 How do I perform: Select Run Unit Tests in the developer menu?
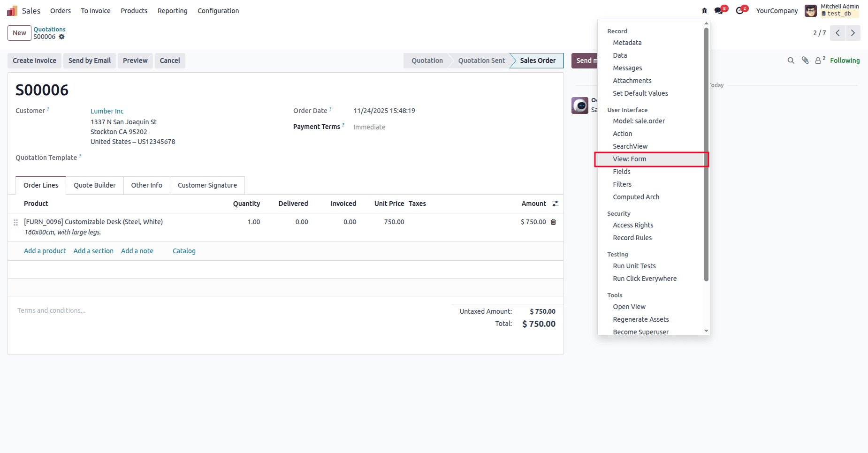(x=634, y=266)
